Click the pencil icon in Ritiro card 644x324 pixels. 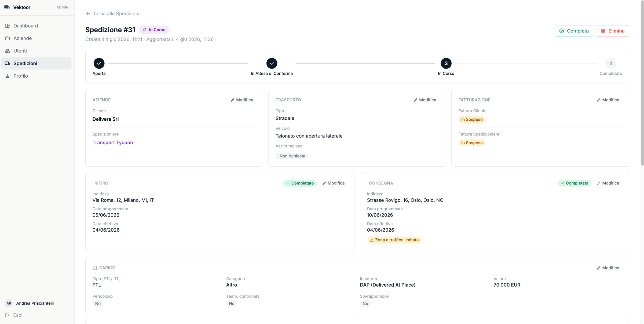324,183
